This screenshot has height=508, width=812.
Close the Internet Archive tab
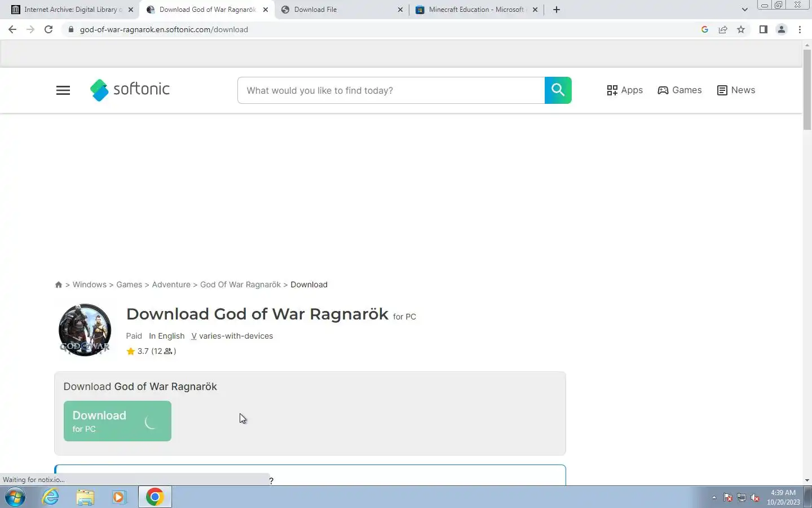click(131, 10)
